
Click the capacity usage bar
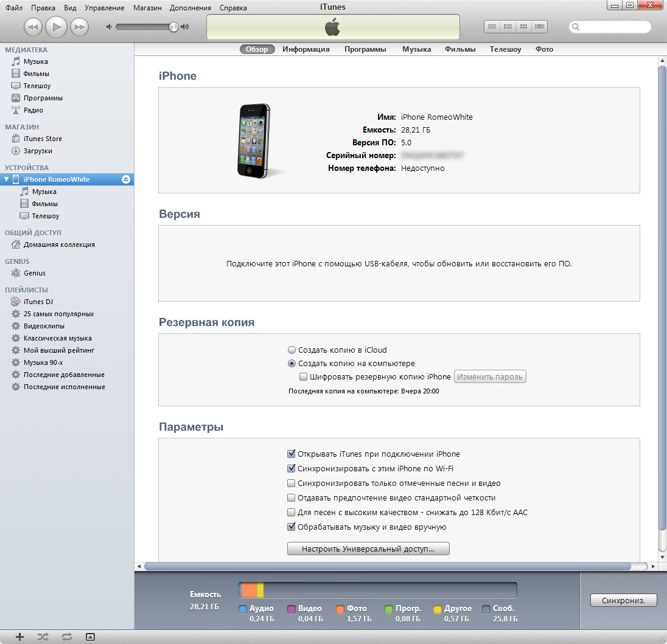click(x=378, y=590)
